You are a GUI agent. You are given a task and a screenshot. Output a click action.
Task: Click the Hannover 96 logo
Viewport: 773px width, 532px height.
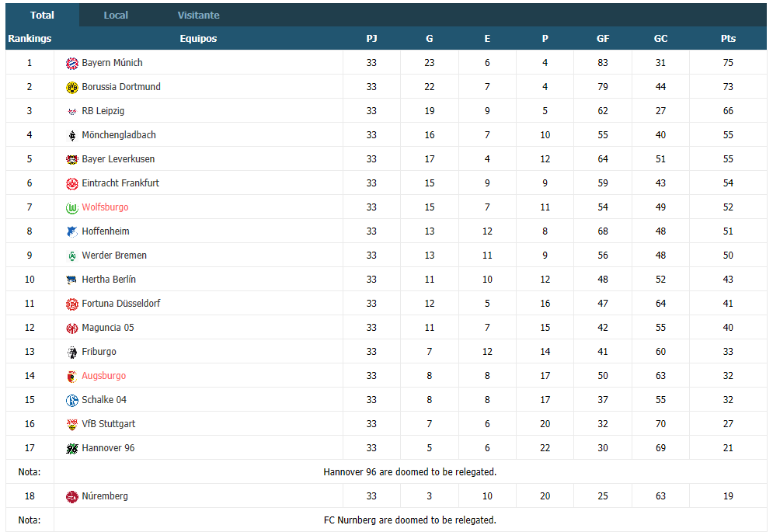tap(72, 449)
